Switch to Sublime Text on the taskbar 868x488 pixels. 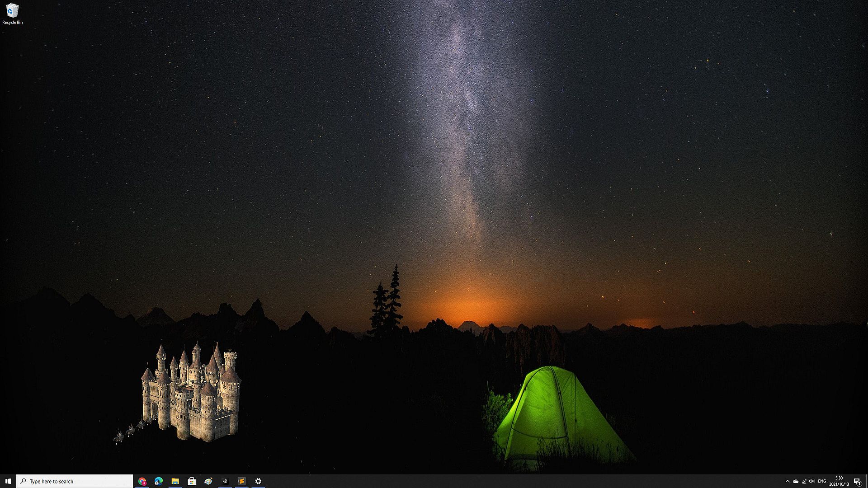[x=241, y=481]
